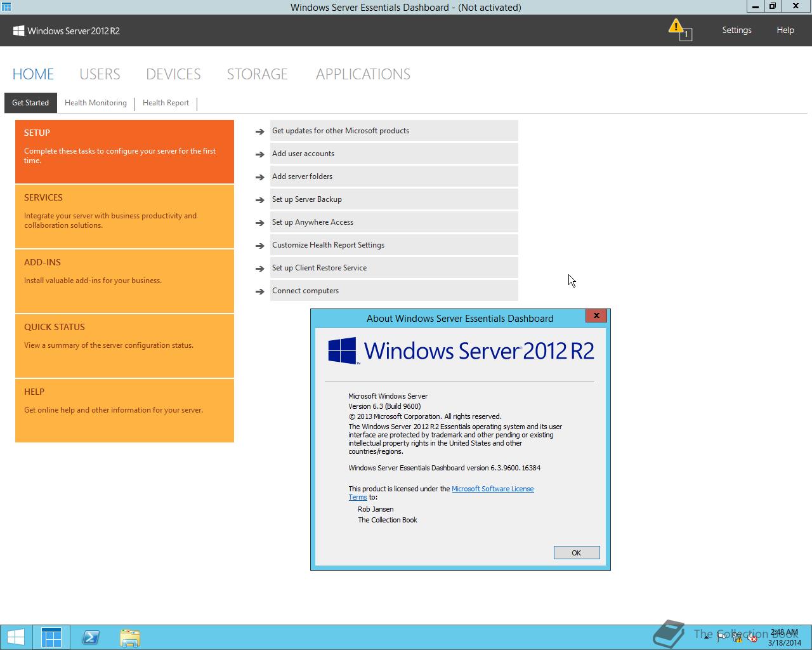Click Set up Client Restore Service task
The width and height of the screenshot is (812, 650).
[394, 268]
